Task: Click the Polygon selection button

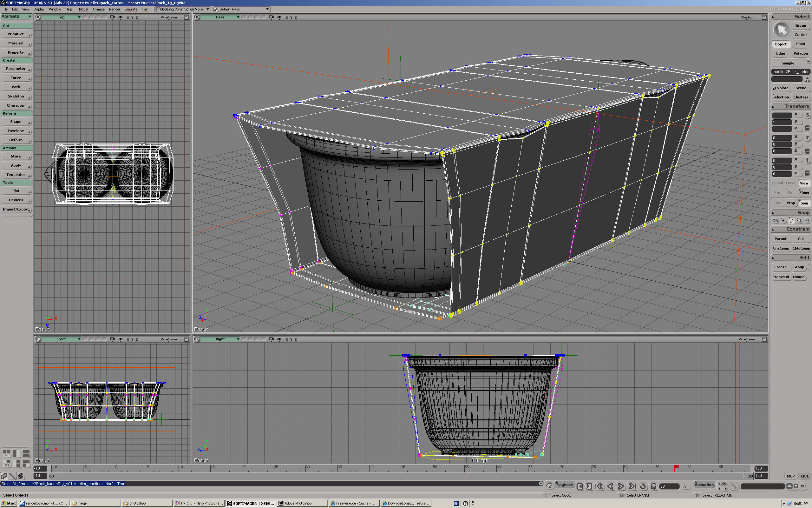Action: pyautogui.click(x=801, y=53)
